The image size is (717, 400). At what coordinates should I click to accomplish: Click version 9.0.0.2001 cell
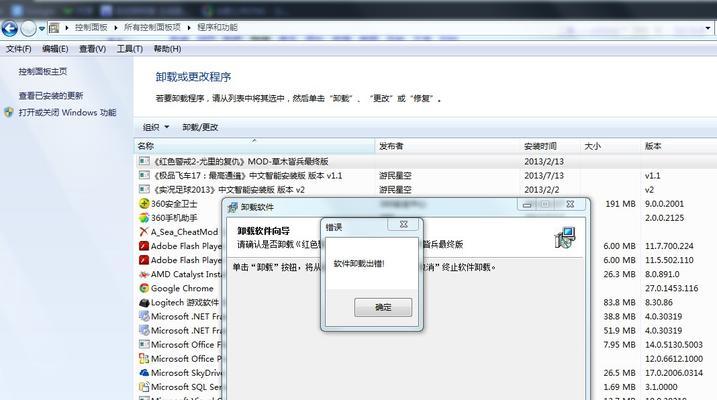(664, 204)
